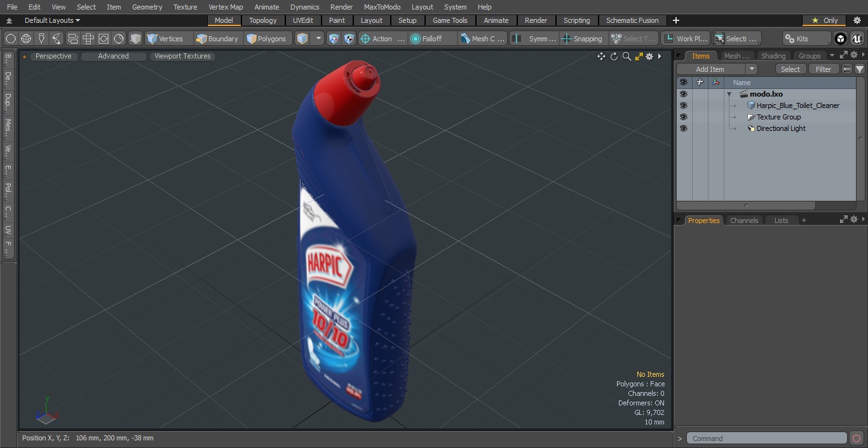Click the Filter button in Items panel
Screen dimensions: 868x448
tap(824, 69)
